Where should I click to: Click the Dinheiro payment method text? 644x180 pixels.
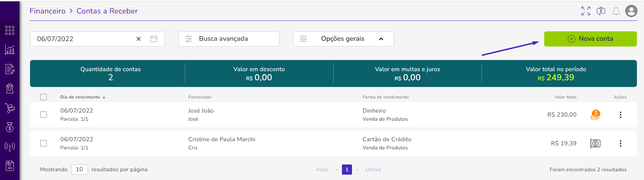coord(374,111)
